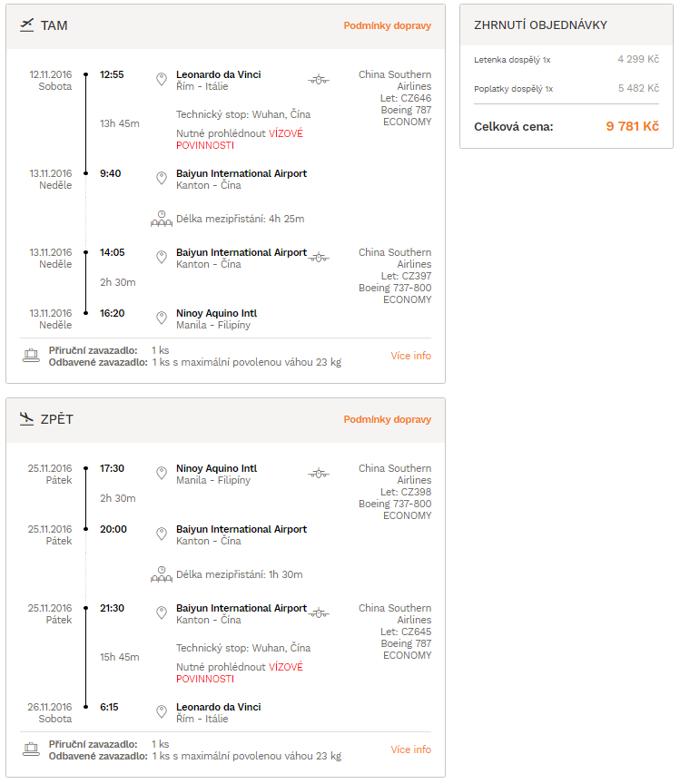This screenshot has width=680, height=784.
Task: Open Podmínky dopravy for the TAM flight
Action: coord(387,25)
